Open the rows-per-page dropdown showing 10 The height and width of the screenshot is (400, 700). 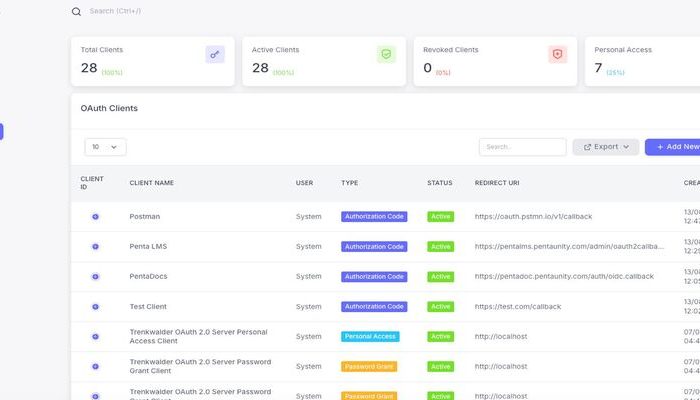click(105, 147)
